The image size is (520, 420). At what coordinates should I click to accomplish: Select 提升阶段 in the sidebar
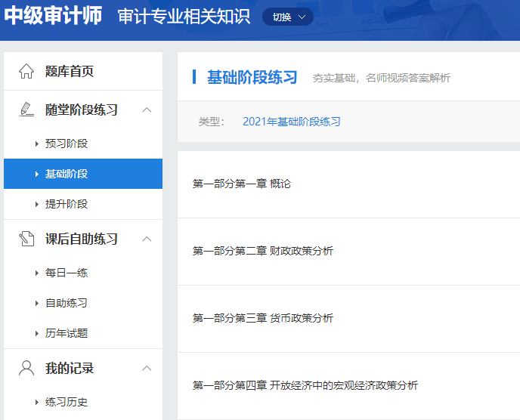67,204
